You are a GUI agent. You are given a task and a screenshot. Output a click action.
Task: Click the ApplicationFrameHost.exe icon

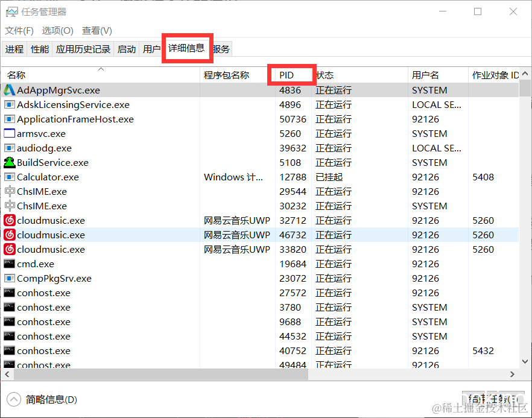tap(9, 119)
